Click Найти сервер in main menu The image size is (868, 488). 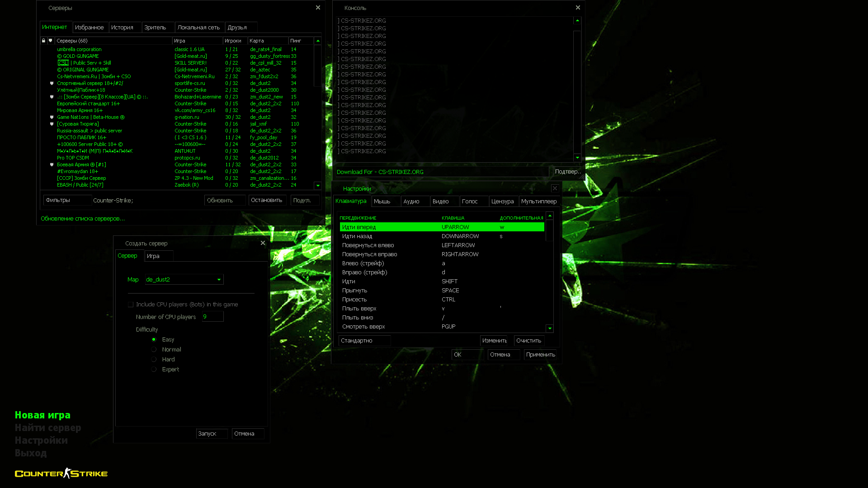click(x=48, y=428)
